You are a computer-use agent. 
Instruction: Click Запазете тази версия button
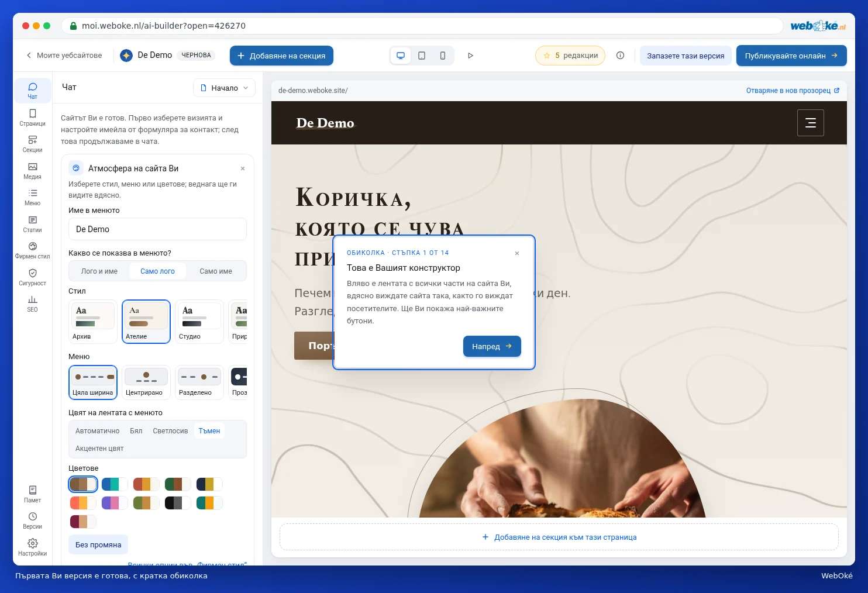click(686, 56)
